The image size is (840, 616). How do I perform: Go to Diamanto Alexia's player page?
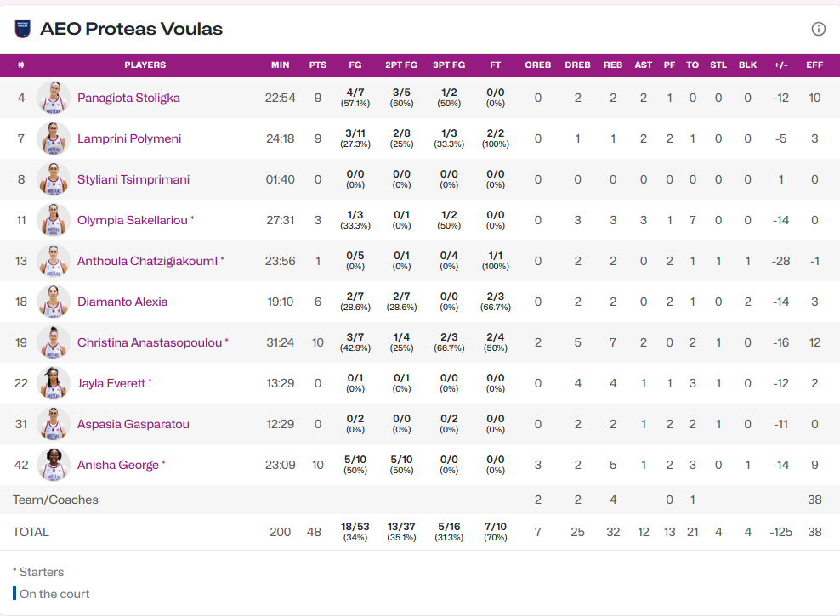coord(122,302)
